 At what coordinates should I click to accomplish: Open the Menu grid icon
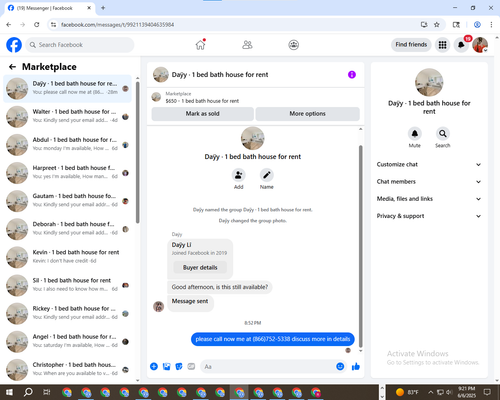coord(442,45)
